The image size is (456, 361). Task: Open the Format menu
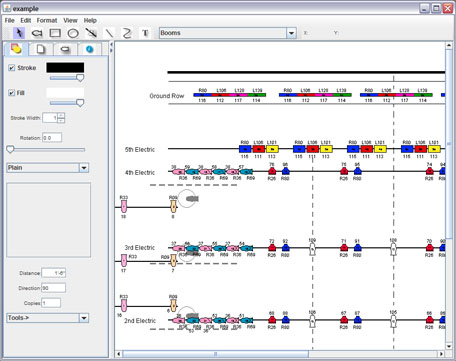pos(47,20)
